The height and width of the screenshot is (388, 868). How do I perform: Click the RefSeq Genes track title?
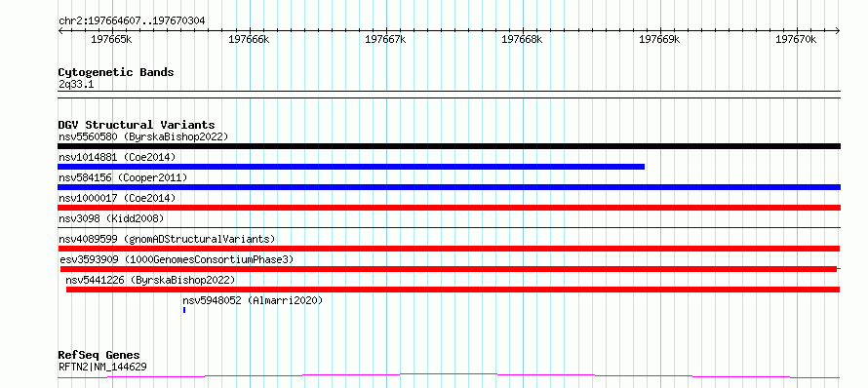click(x=99, y=356)
